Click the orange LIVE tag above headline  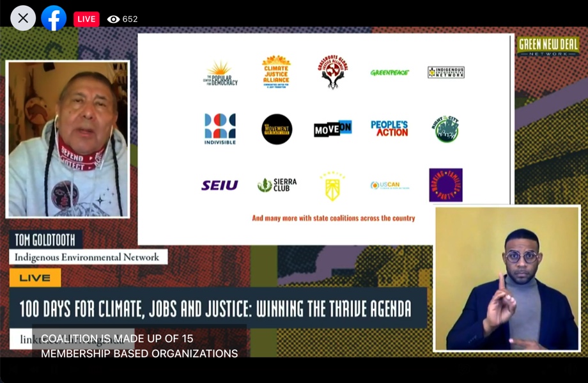[x=35, y=278]
